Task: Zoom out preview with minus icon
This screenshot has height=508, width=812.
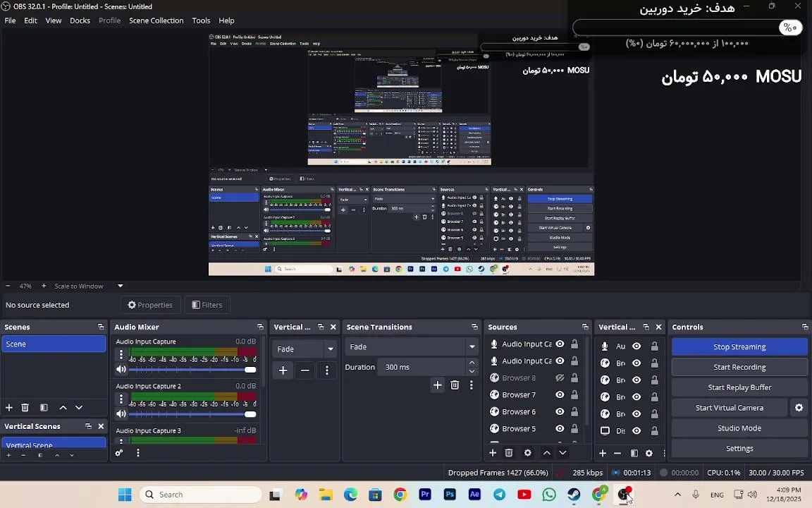Action: (x=8, y=286)
